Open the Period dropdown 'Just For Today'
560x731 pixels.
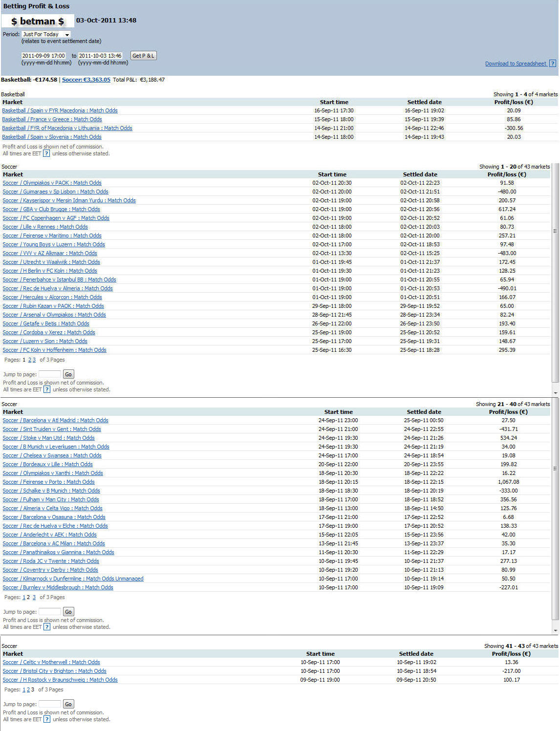click(46, 34)
